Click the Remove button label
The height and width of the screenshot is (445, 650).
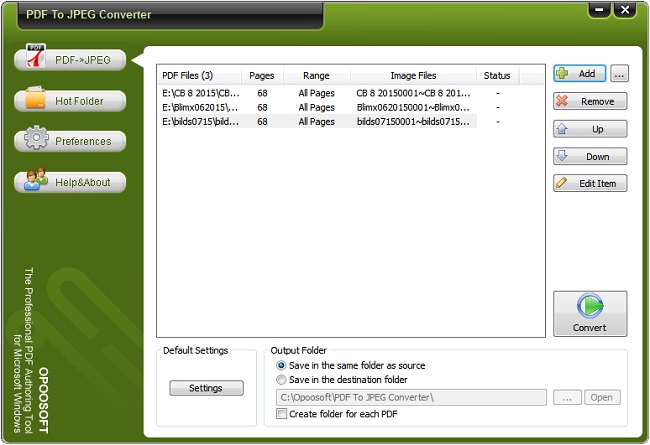(x=597, y=102)
